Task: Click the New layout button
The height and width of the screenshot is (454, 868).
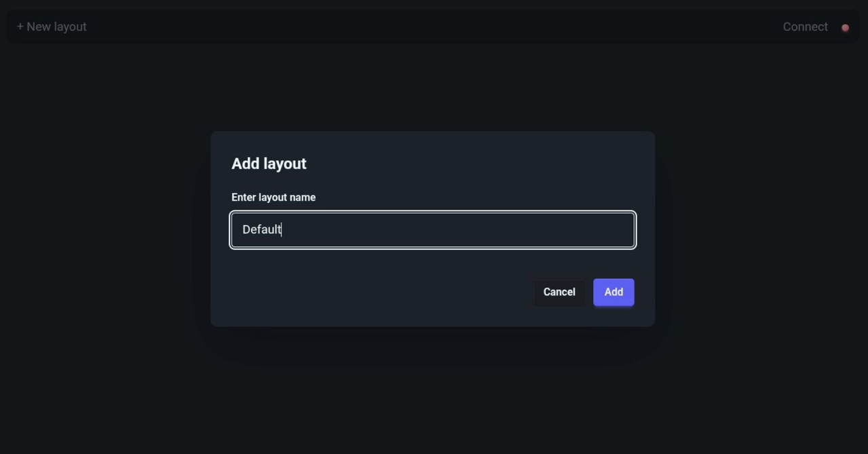Action: pos(52,27)
